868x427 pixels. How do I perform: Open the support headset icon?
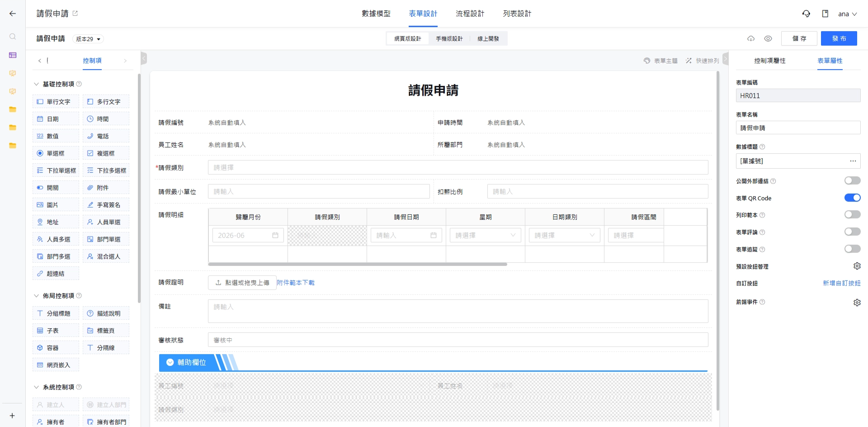806,14
